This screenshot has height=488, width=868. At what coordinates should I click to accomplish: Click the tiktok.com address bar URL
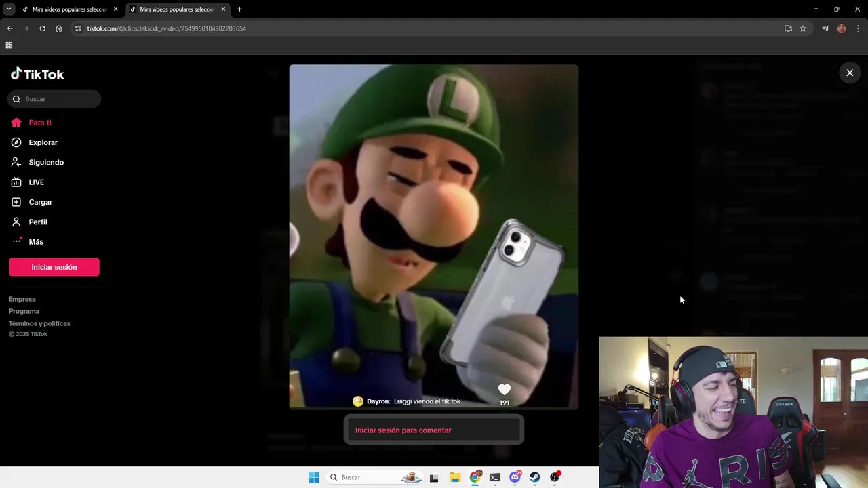pyautogui.click(x=166, y=28)
